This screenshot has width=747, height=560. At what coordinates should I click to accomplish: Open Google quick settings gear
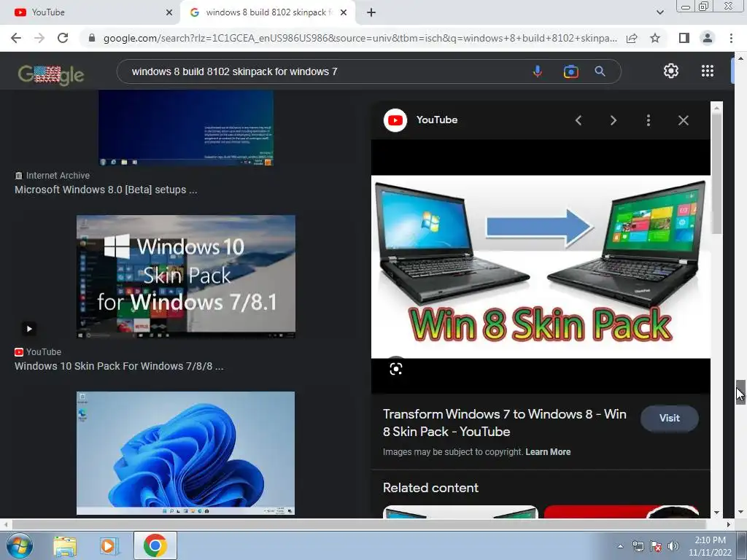[x=671, y=71]
